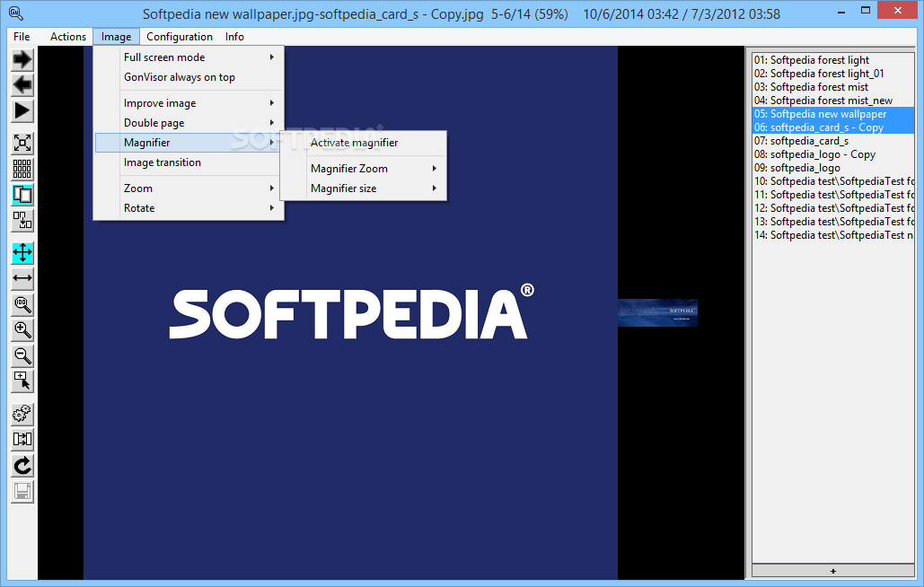Image resolution: width=924 pixels, height=587 pixels.
Task: Open the File menu
Action: click(x=22, y=37)
